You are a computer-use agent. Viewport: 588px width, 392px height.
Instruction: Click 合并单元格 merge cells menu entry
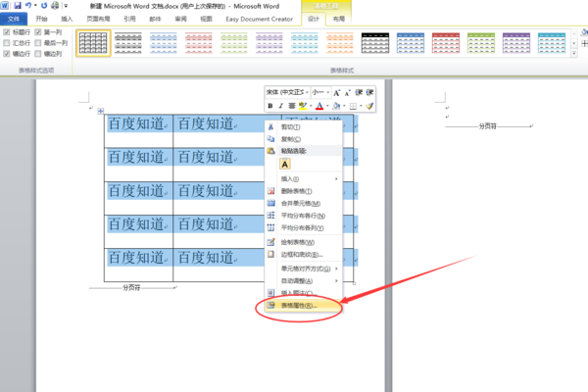point(303,203)
